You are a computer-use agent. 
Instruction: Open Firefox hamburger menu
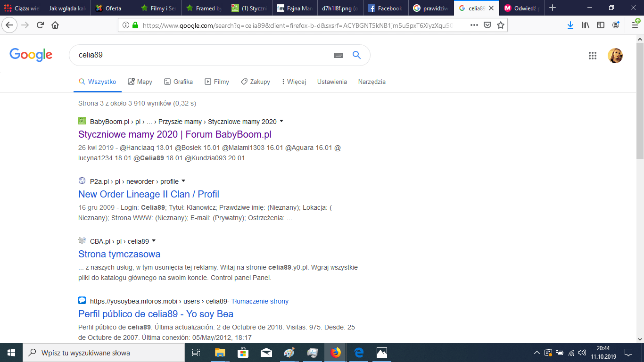pos(635,25)
